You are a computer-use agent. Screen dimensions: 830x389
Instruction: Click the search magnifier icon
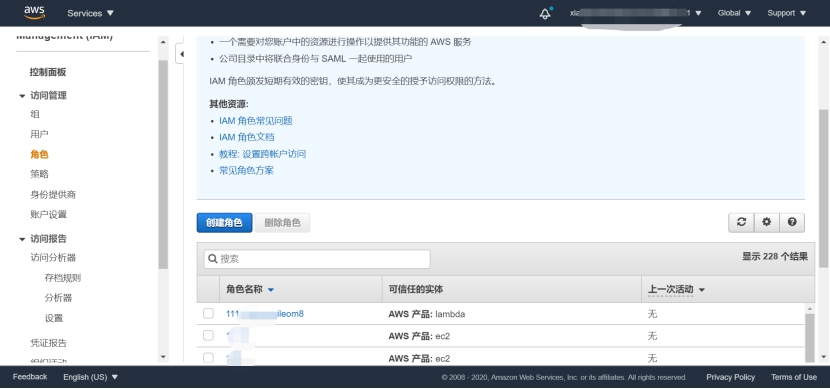pyautogui.click(x=213, y=259)
